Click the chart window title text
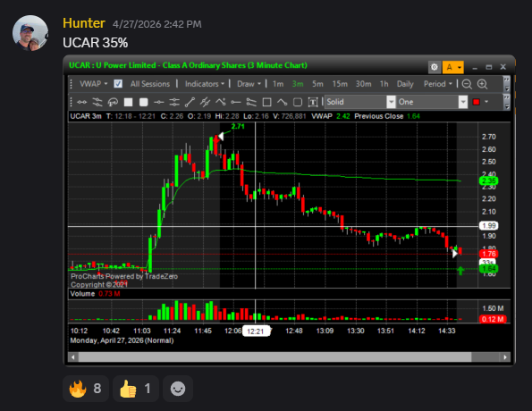 point(188,65)
